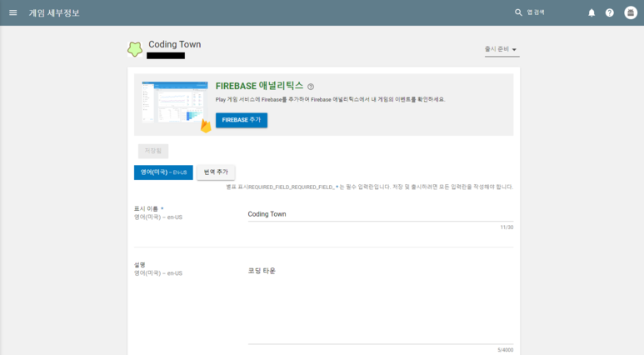Open the notifications bell
The width and height of the screenshot is (644, 355).
pos(592,12)
